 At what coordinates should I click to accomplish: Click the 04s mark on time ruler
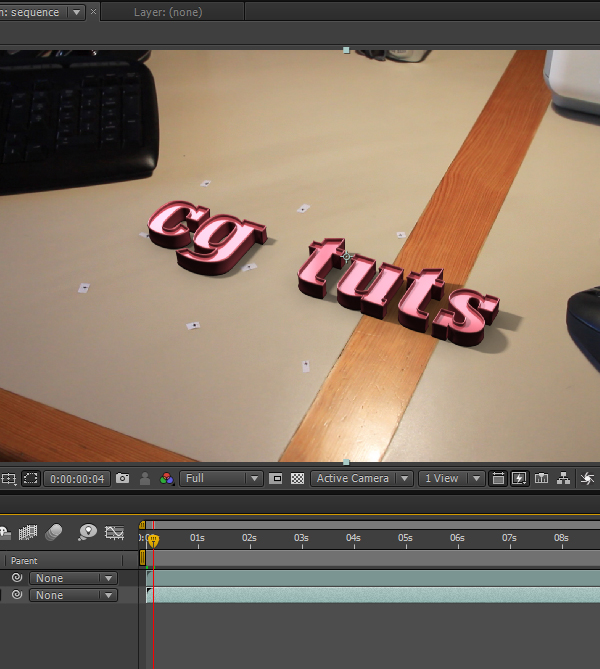click(x=354, y=538)
